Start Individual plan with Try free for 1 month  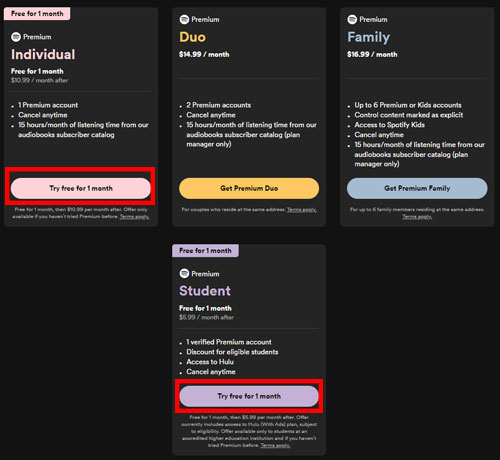(81, 188)
